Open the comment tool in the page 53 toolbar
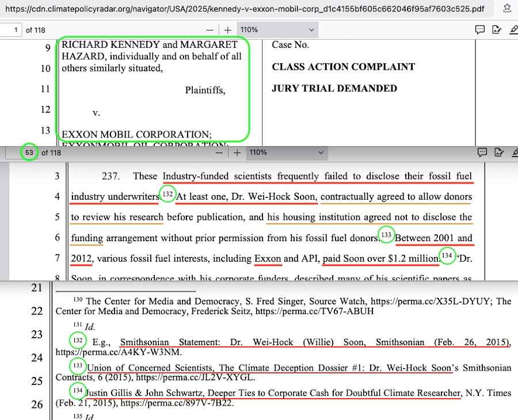Screen dimensions: 518x420 tap(482, 152)
